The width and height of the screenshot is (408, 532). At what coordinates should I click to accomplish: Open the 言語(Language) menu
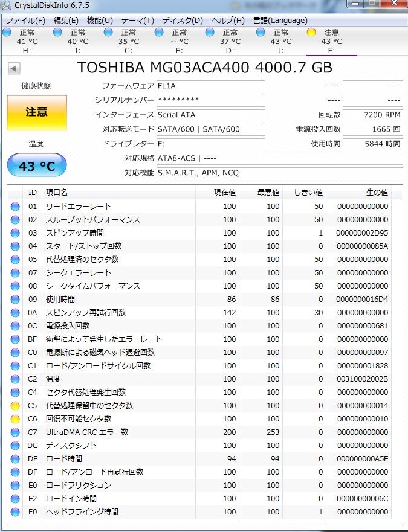(280, 20)
